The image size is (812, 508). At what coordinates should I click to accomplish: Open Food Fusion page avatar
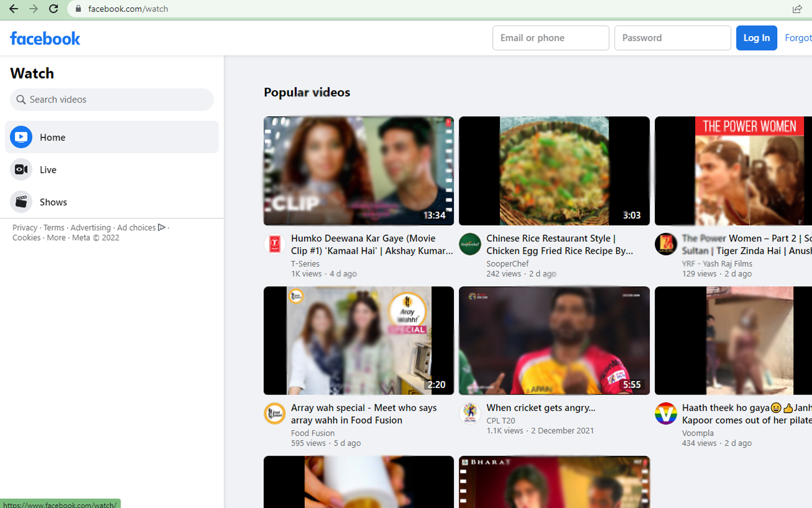tap(275, 413)
